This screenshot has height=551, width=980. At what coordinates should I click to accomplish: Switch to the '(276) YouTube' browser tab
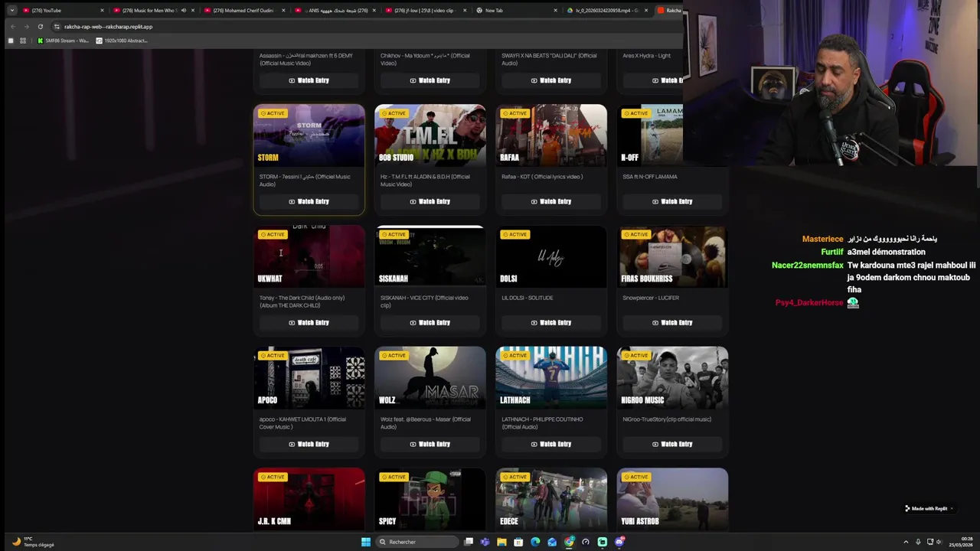[63, 10]
